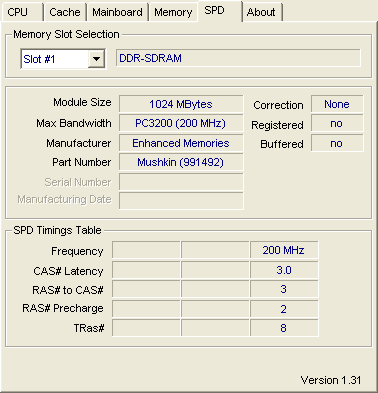This screenshot has width=378, height=393.
Task: Click the Version 1.31 label
Action: tap(331, 380)
